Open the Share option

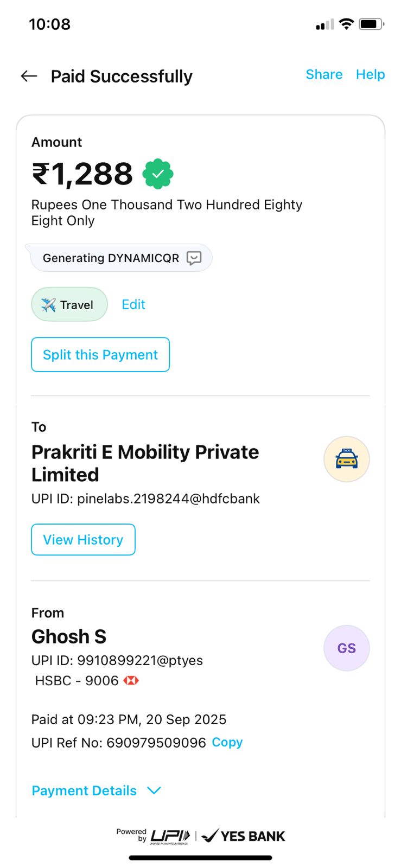[324, 74]
